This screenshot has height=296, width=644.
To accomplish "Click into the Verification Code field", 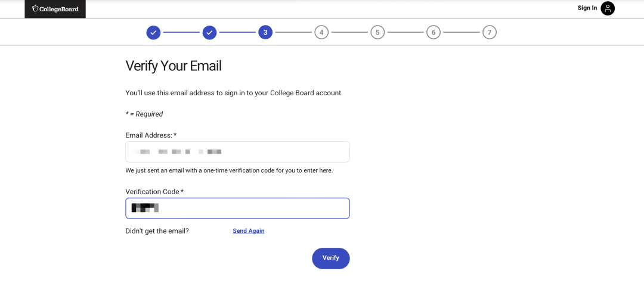I will point(237,208).
